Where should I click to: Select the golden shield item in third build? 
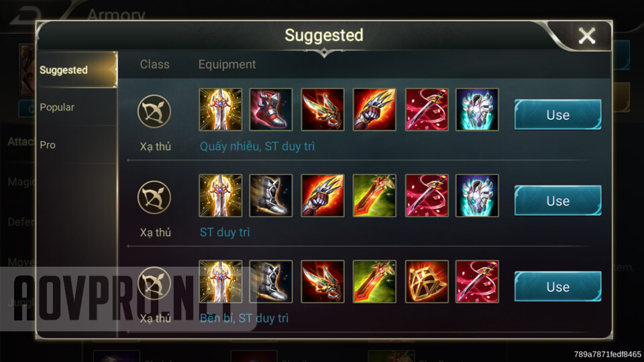(x=427, y=282)
